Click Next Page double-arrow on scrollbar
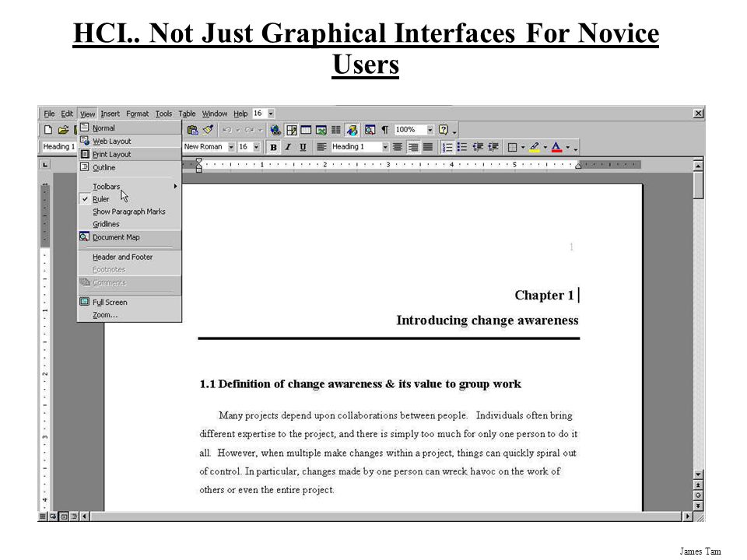The image size is (747, 560). pyautogui.click(x=698, y=506)
